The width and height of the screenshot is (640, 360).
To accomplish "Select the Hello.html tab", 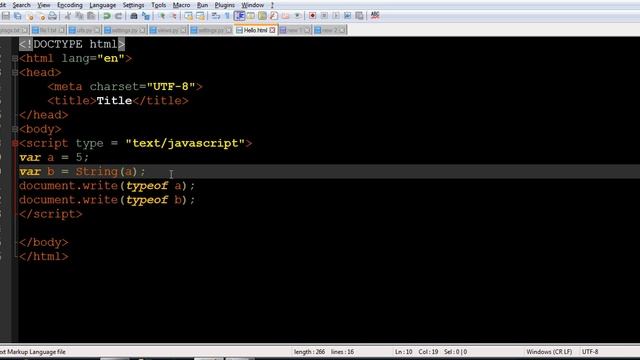I will tap(256, 30).
